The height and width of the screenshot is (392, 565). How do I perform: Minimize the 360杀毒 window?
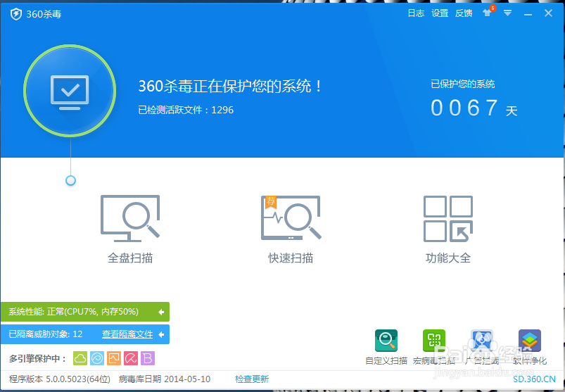click(528, 14)
